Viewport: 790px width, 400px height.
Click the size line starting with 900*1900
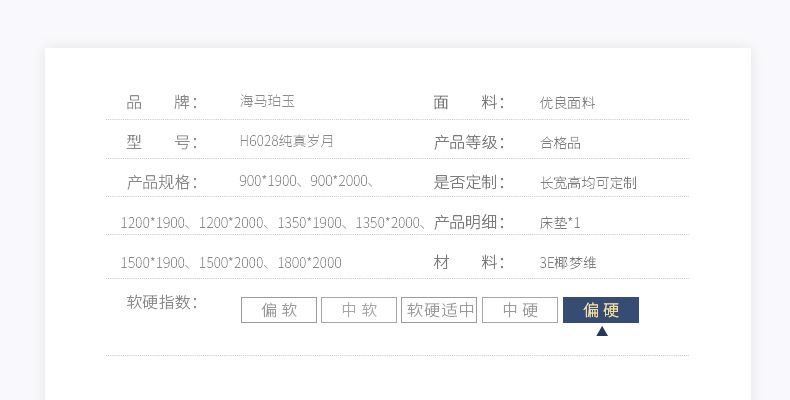coord(306,181)
